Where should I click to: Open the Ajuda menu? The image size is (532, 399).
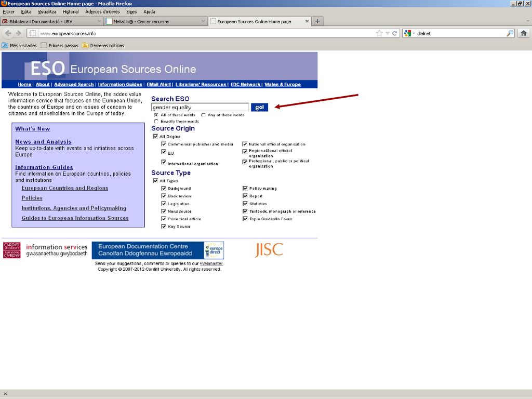(x=149, y=11)
